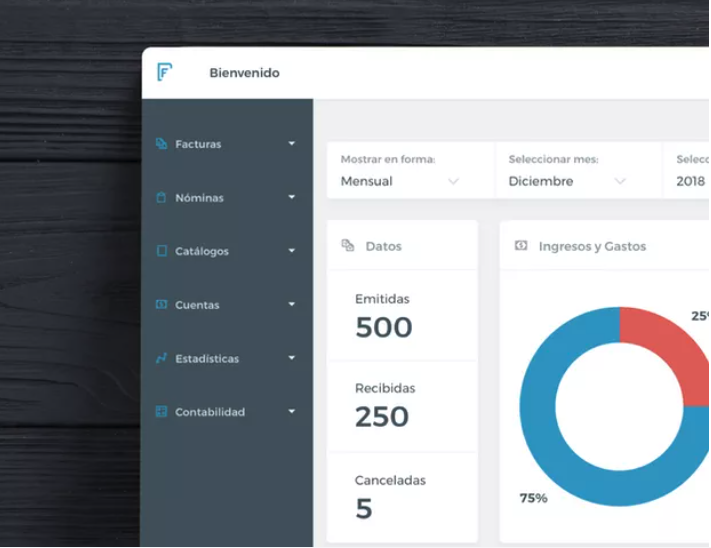This screenshot has width=711, height=548.
Task: Click the Estadísticas chart icon
Action: pyautogui.click(x=161, y=358)
